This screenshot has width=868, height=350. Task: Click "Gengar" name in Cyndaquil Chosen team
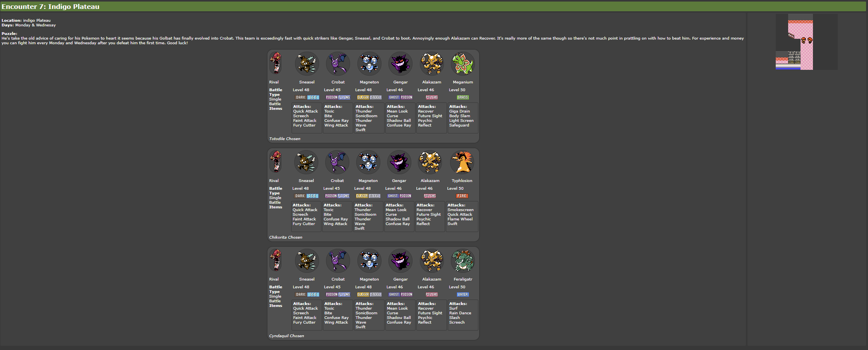[400, 279]
